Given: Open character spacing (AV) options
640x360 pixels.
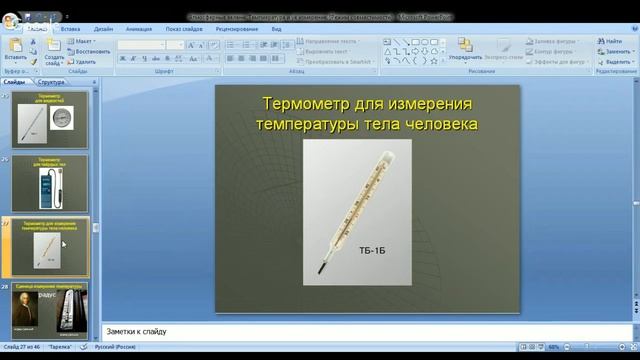Looking at the screenshot, I should click(x=179, y=59).
